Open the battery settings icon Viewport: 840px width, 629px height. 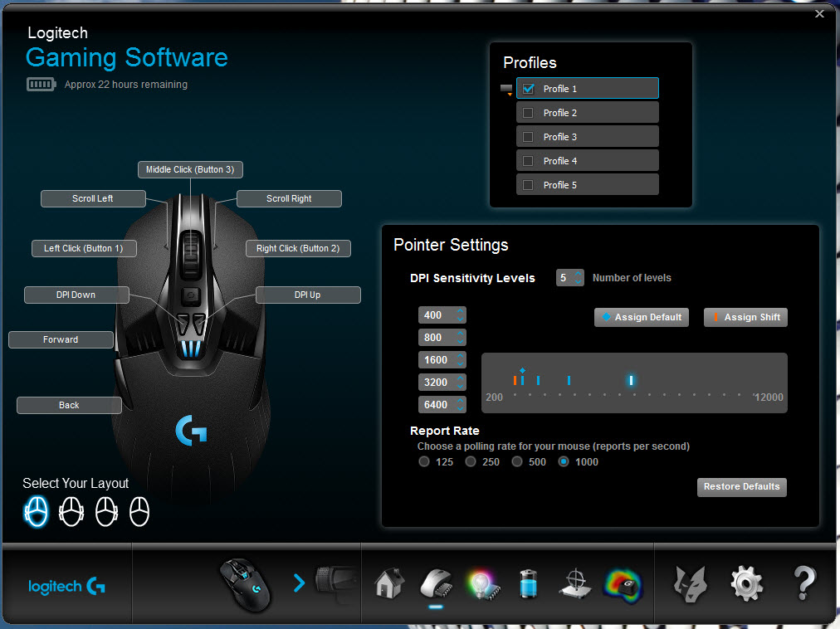point(528,583)
